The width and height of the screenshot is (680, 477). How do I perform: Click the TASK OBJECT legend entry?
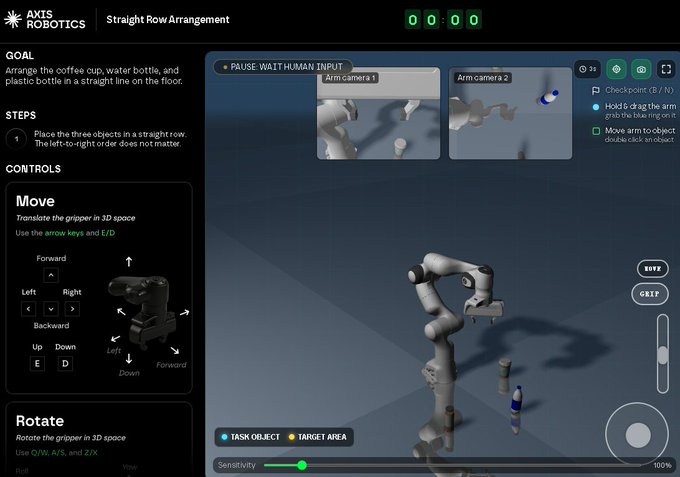tap(251, 437)
